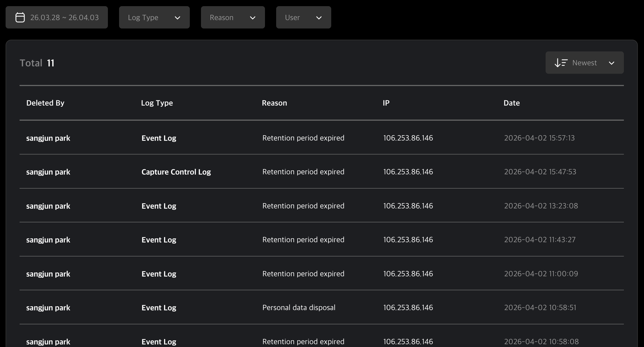Select the Event Log row dated 15:57:13

click(159, 138)
